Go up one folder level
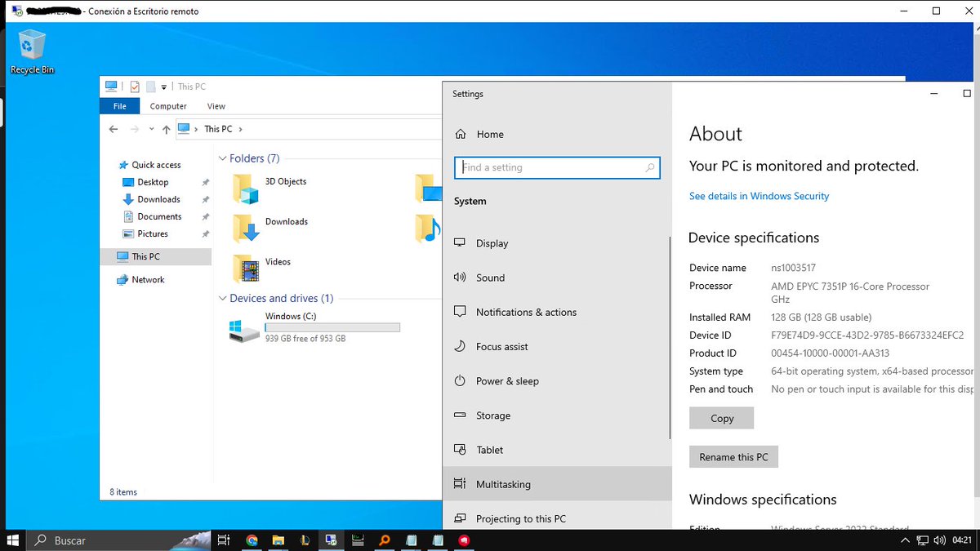 point(167,129)
